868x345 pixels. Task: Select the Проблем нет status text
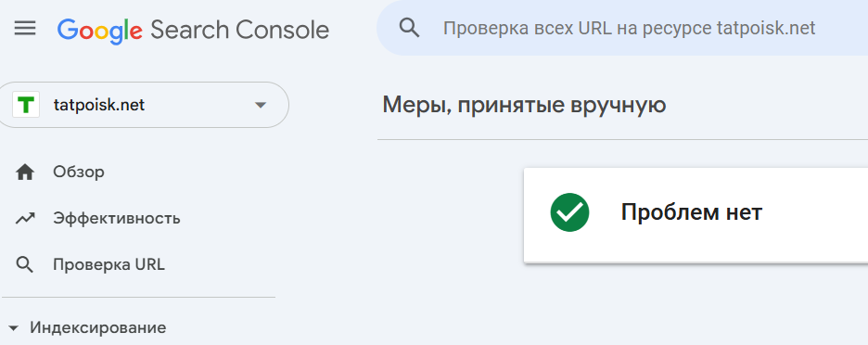[692, 212]
